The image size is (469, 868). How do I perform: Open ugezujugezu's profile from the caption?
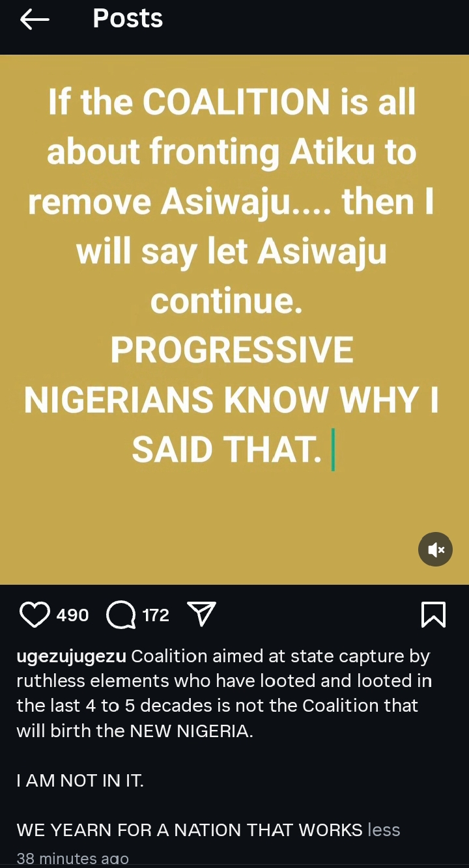tap(72, 656)
